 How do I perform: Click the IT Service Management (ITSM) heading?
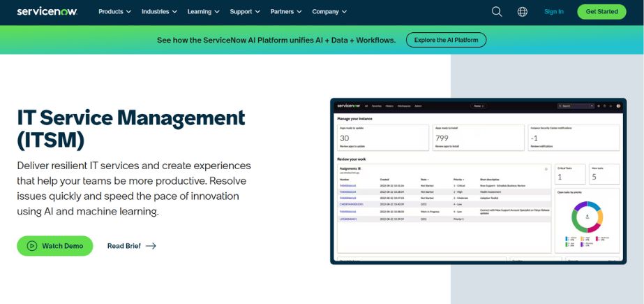coord(131,129)
